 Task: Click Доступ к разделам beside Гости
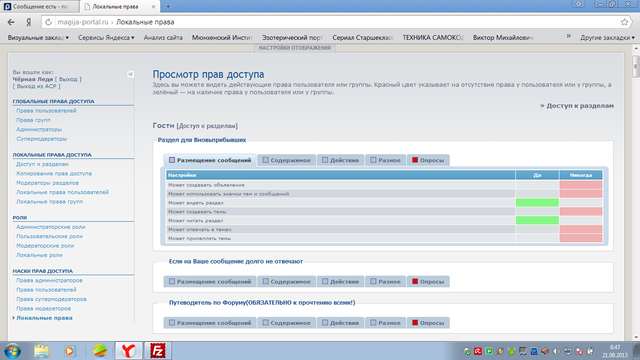[x=207, y=126]
